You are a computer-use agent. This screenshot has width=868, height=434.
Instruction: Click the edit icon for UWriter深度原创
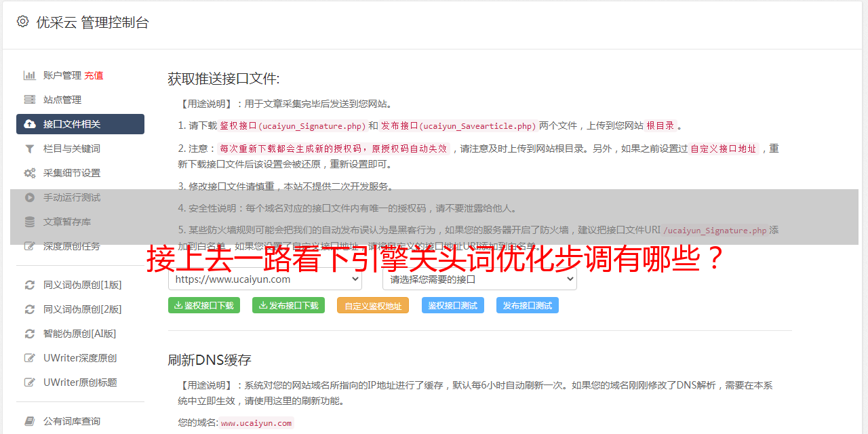(30, 358)
